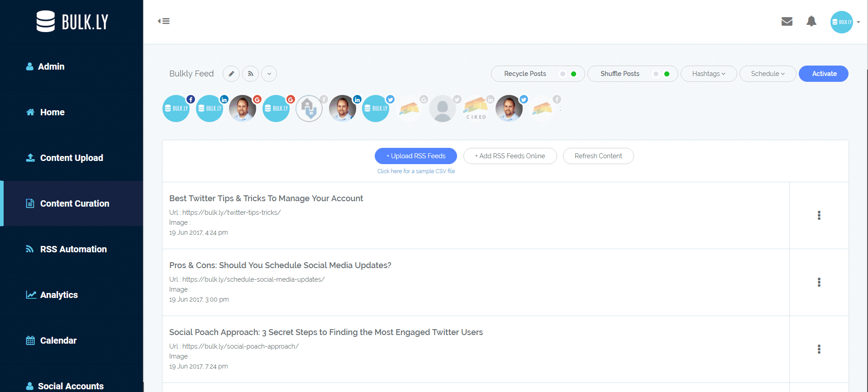
Task: Click the date '19 Jun 2017, 4:24 pm'
Action: point(199,232)
